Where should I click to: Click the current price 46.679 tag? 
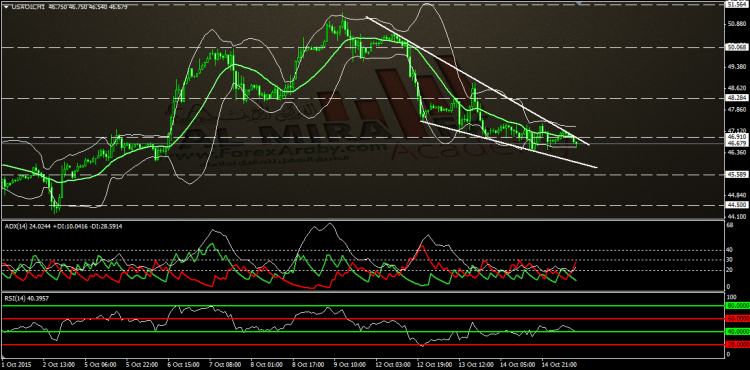coord(737,143)
